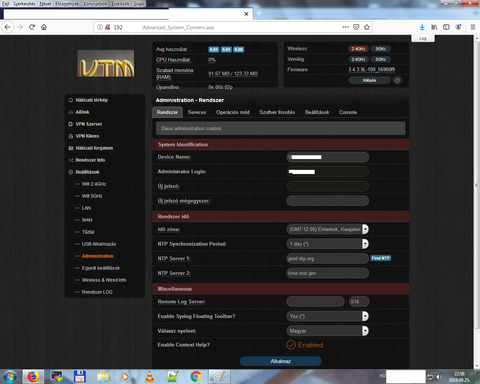
Task: Toggle Vendég 2.4GHz guest network
Action: pyautogui.click(x=358, y=59)
